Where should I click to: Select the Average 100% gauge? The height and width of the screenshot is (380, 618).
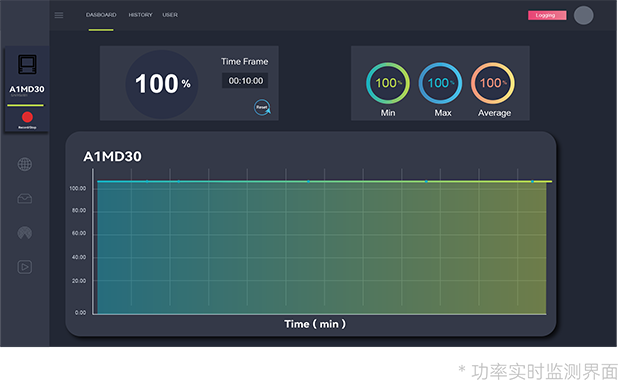493,83
